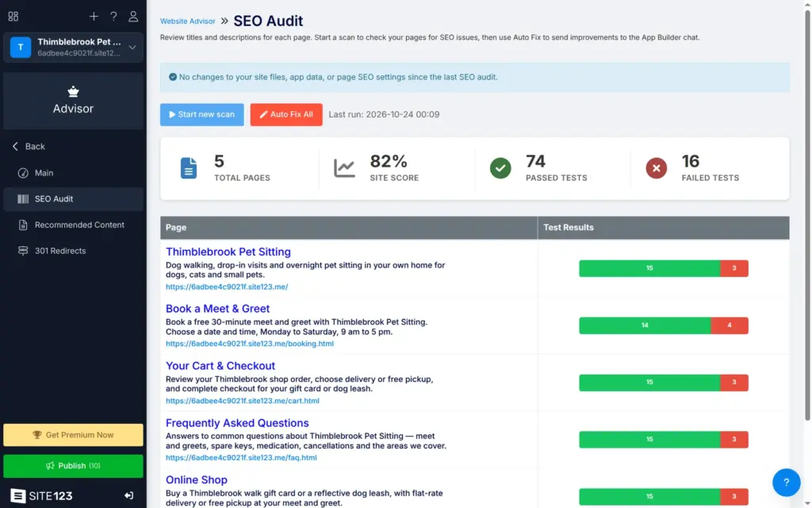
Task: Follow the cart.html URL link
Action: (x=243, y=401)
